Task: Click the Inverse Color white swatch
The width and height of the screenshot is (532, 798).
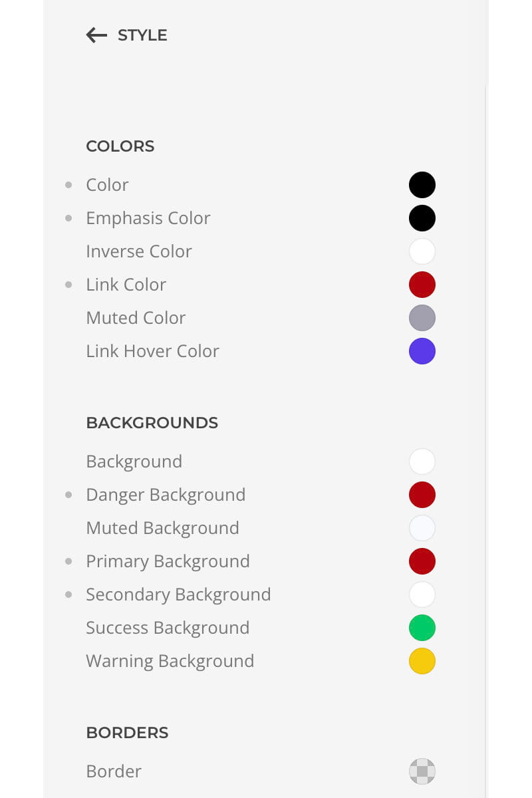Action: pos(422,251)
